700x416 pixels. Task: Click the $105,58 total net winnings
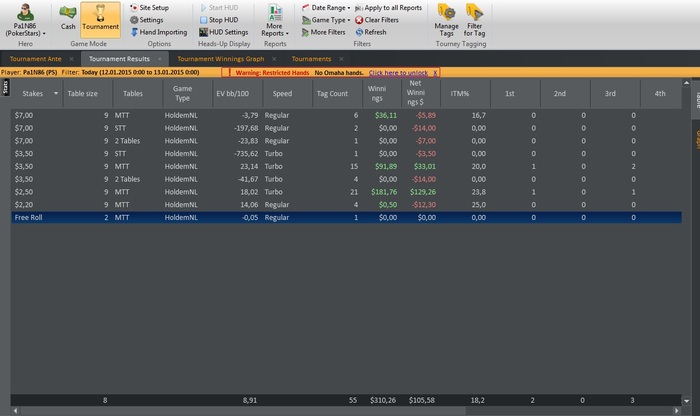(x=421, y=400)
